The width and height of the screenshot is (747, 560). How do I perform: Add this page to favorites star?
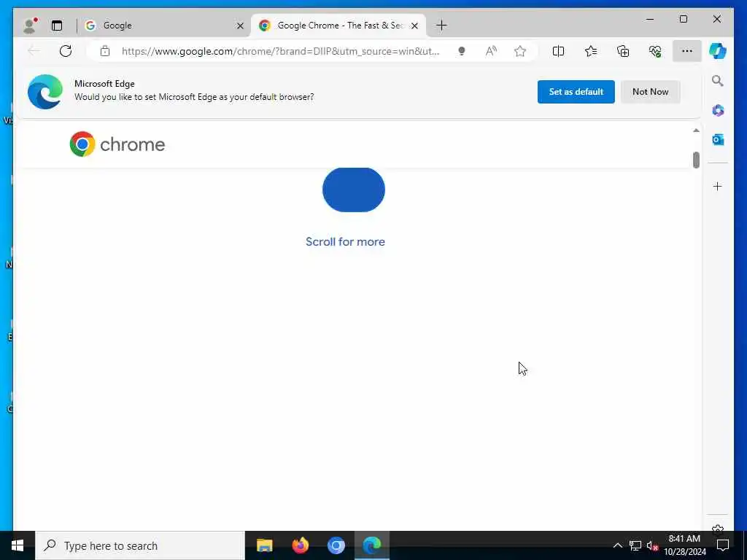pos(520,51)
